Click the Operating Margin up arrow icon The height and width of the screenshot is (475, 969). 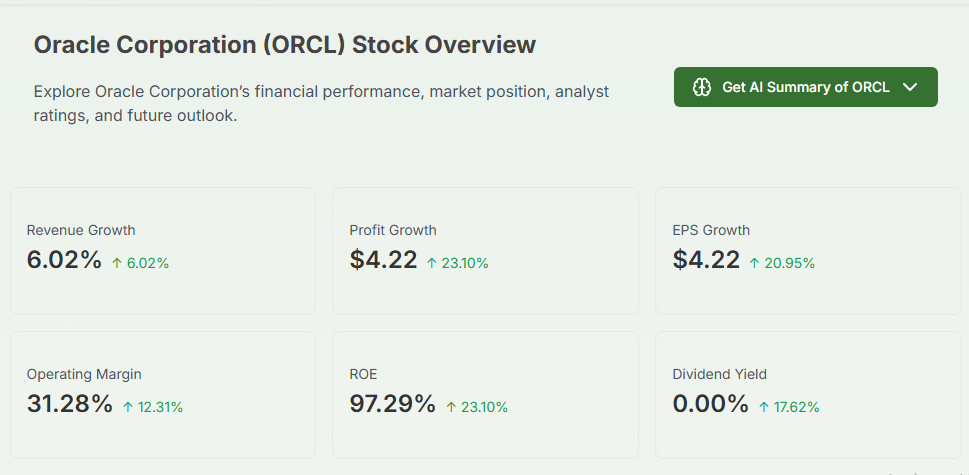click(128, 407)
